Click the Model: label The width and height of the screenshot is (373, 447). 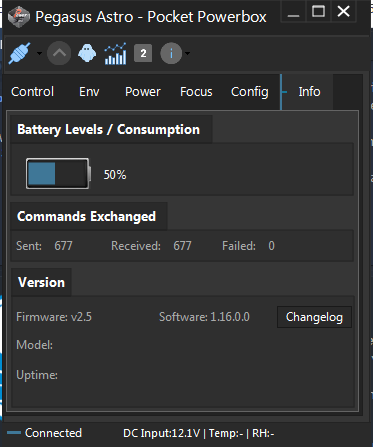(35, 345)
